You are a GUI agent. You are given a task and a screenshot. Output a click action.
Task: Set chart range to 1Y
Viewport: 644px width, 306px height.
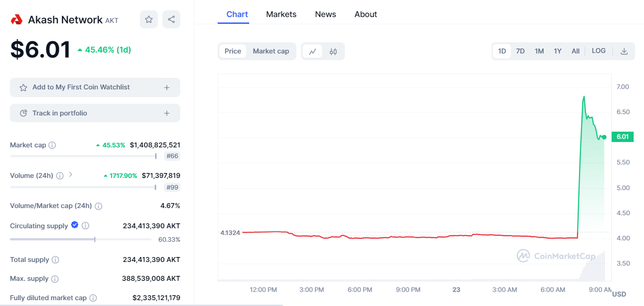558,51
